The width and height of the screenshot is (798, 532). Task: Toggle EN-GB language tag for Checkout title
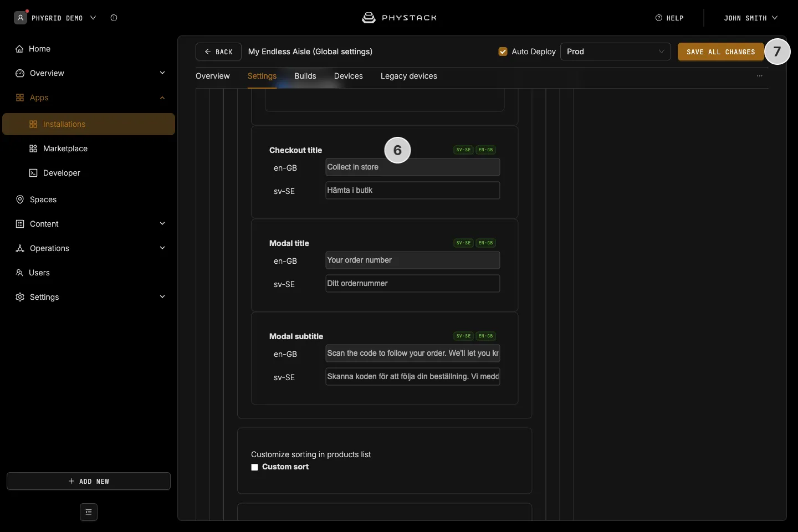click(x=486, y=150)
